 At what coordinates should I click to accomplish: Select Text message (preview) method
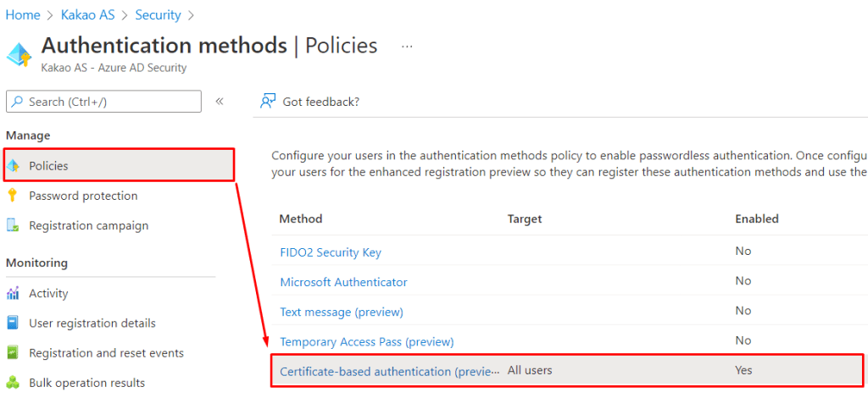[x=342, y=312]
